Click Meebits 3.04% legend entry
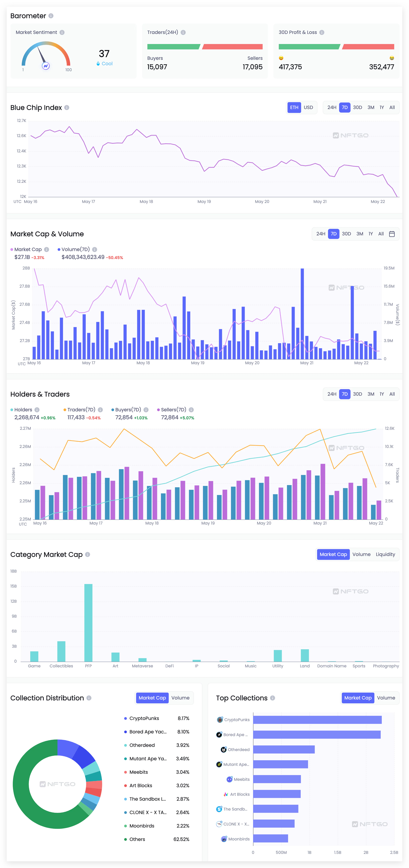This screenshot has height=868, width=409. tap(157, 772)
